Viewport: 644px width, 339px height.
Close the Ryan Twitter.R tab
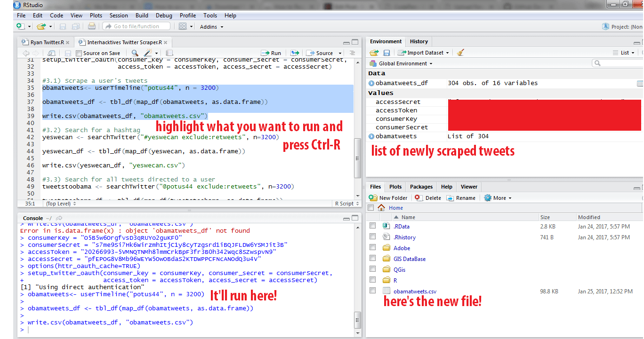click(x=68, y=42)
